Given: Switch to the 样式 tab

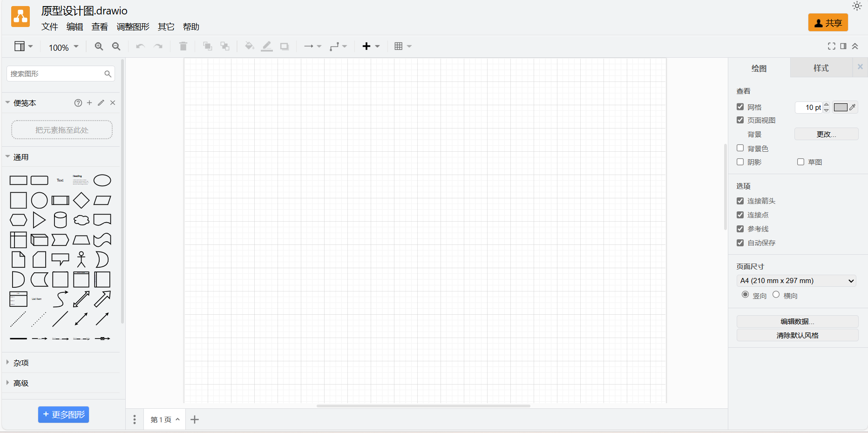Looking at the screenshot, I should pyautogui.click(x=821, y=68).
